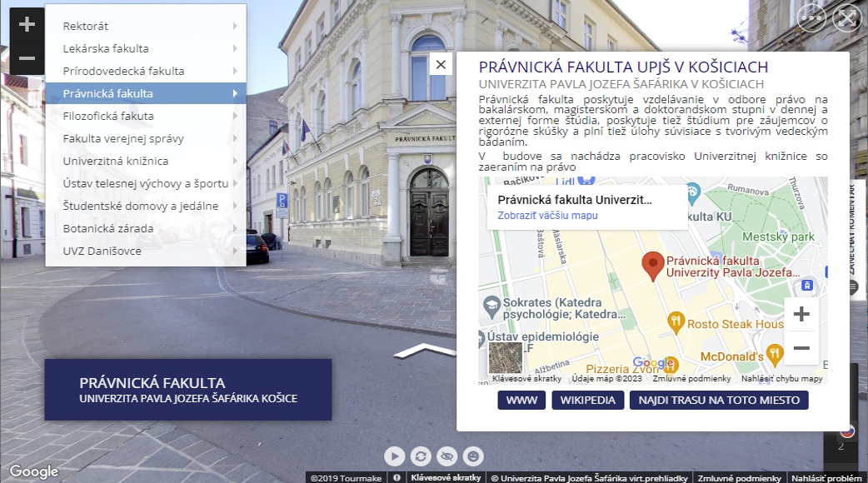Viewport: 868px width, 483px height.
Task: Click Nahlásiť problém in the bottom bar
Action: [826, 478]
